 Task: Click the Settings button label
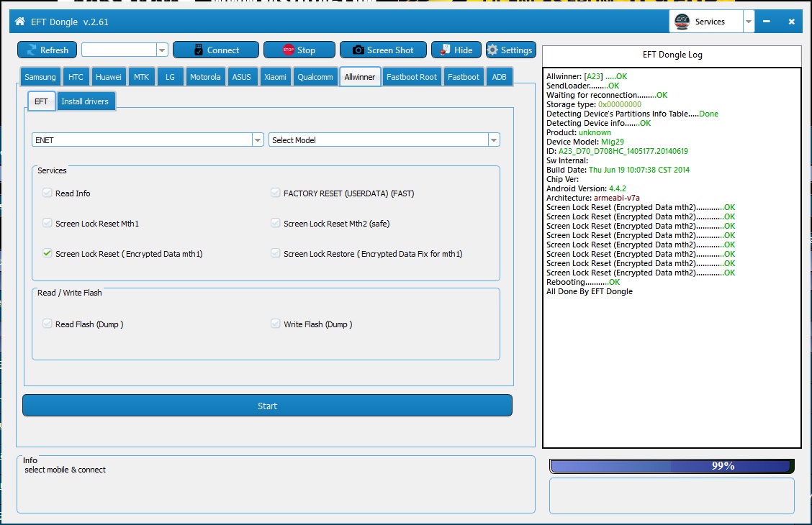(x=516, y=50)
